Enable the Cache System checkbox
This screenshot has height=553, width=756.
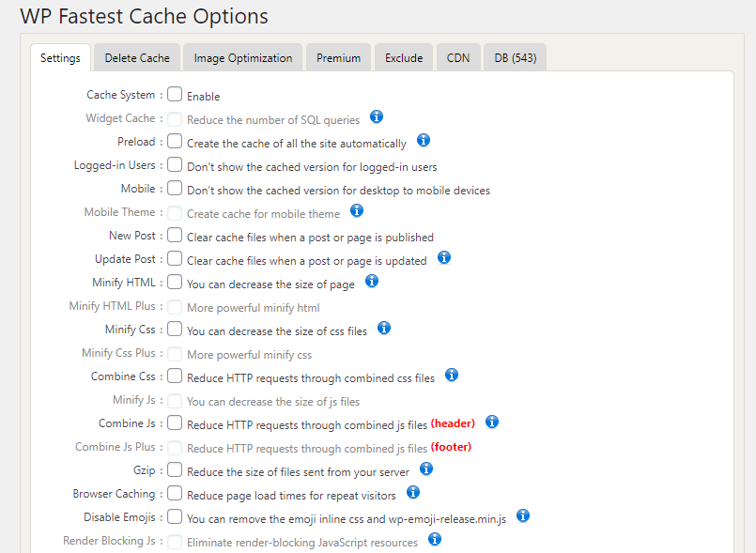coord(175,94)
